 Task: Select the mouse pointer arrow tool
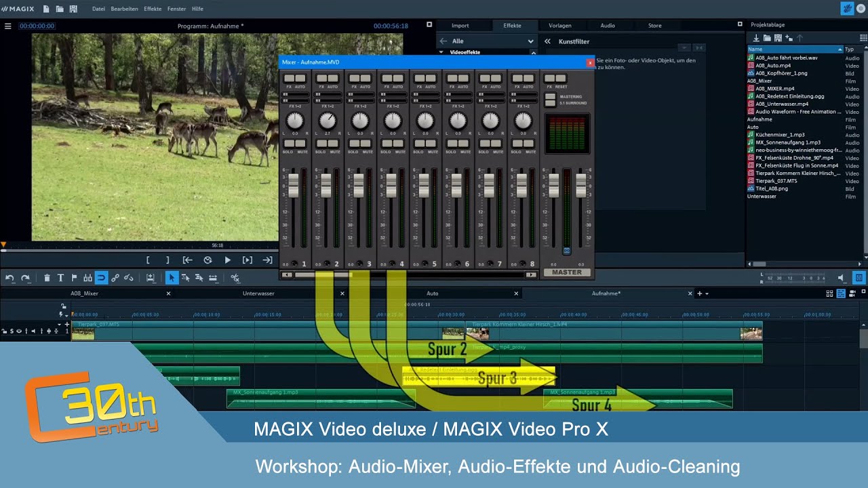click(x=172, y=278)
